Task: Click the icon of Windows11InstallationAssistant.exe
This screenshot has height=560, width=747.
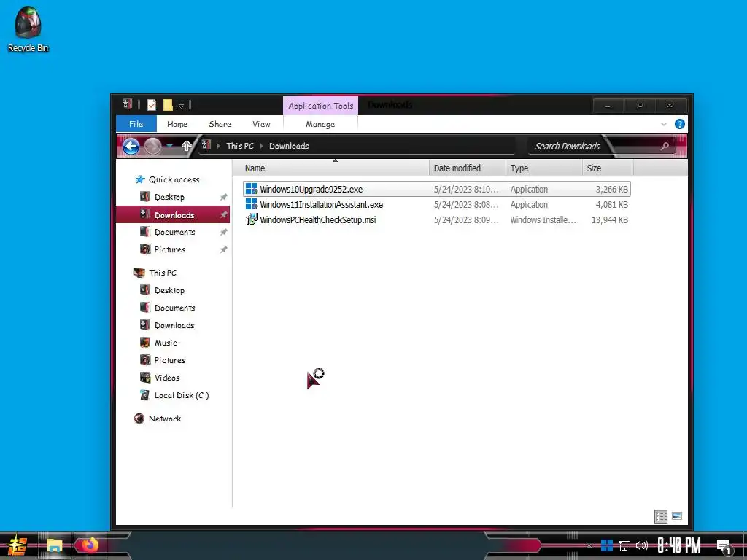Action: (x=251, y=204)
